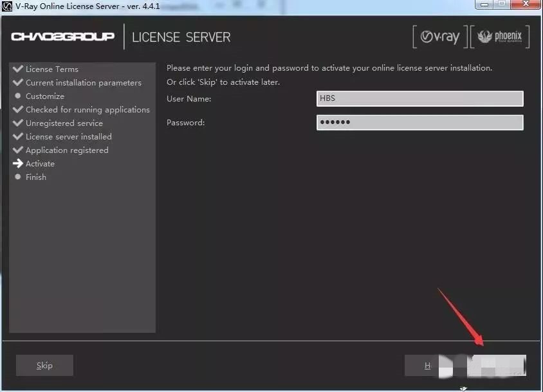Click the Chaos Group logo
The height and width of the screenshot is (392, 543).
[62, 37]
